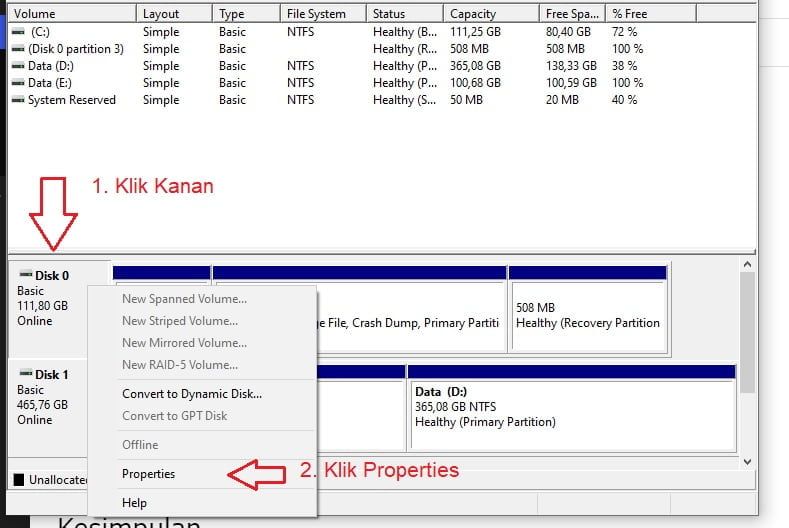Click the 100,68 GB capacity cell
Image resolution: width=789 pixels, height=528 pixels.
[x=476, y=83]
